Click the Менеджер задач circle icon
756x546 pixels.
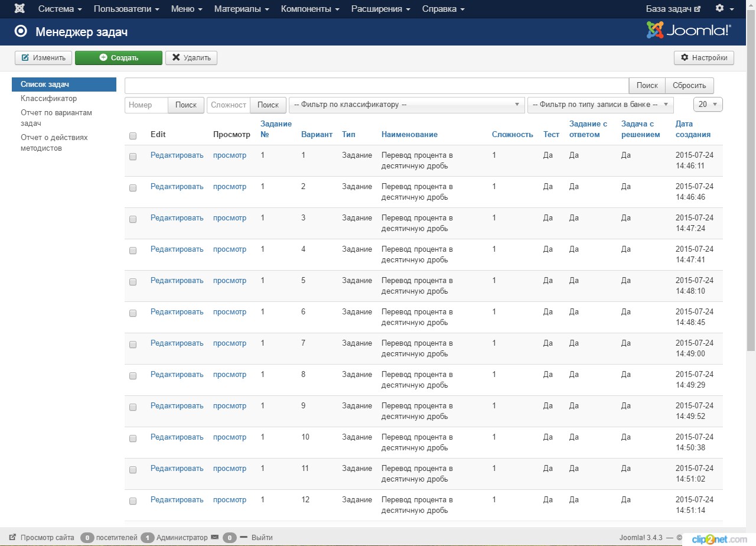click(x=21, y=31)
